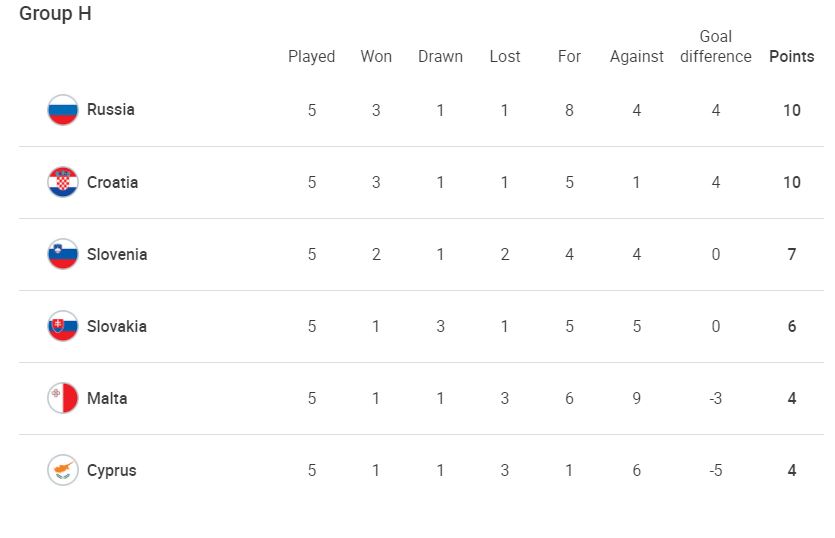The image size is (835, 538).
Task: Click the Group H heading
Action: click(x=55, y=15)
